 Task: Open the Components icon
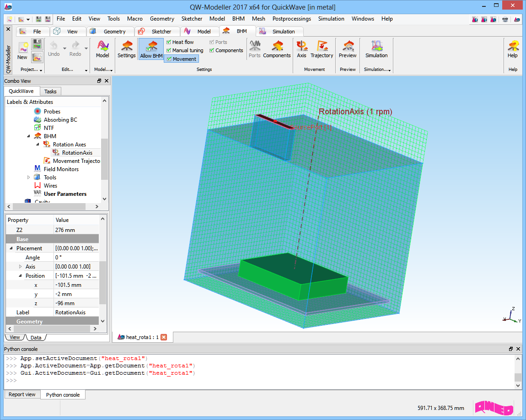(277, 46)
